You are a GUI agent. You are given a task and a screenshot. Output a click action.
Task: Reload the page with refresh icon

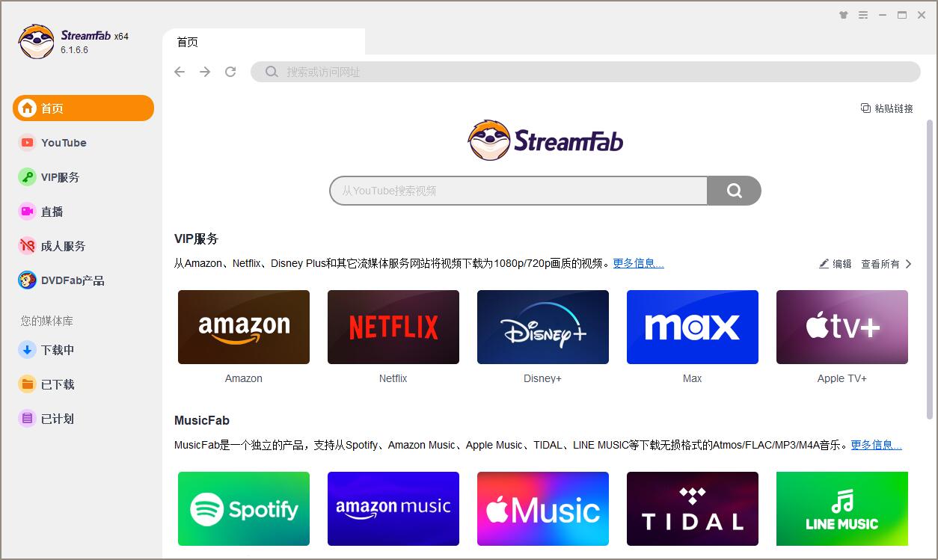pos(230,72)
